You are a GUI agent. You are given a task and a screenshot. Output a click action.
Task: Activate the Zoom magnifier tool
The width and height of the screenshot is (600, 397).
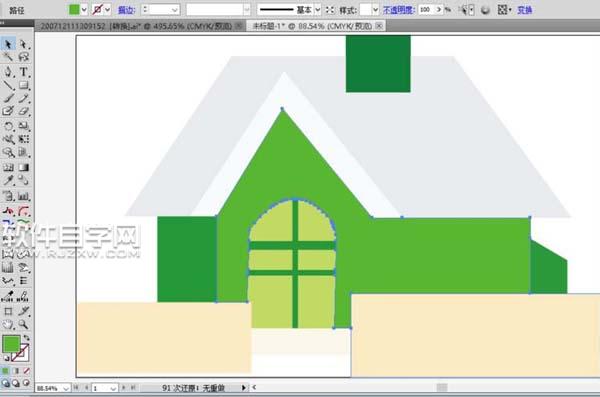click(24, 325)
